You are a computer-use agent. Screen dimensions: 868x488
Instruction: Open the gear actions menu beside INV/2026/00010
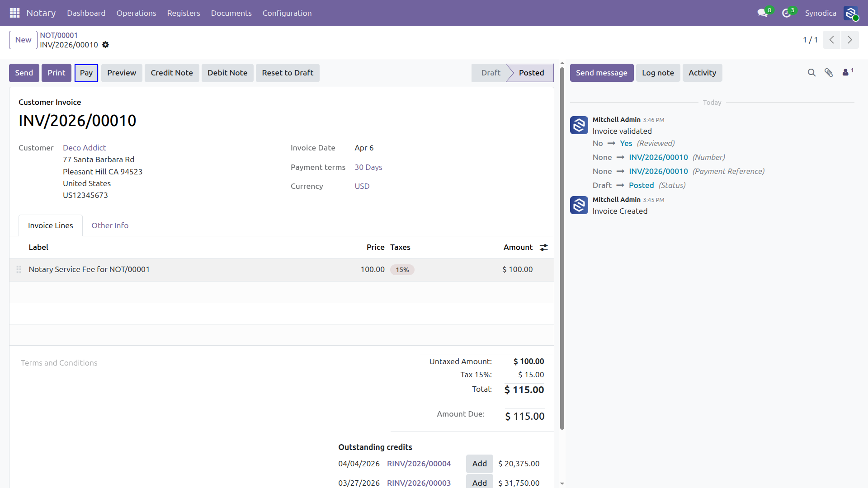105,45
